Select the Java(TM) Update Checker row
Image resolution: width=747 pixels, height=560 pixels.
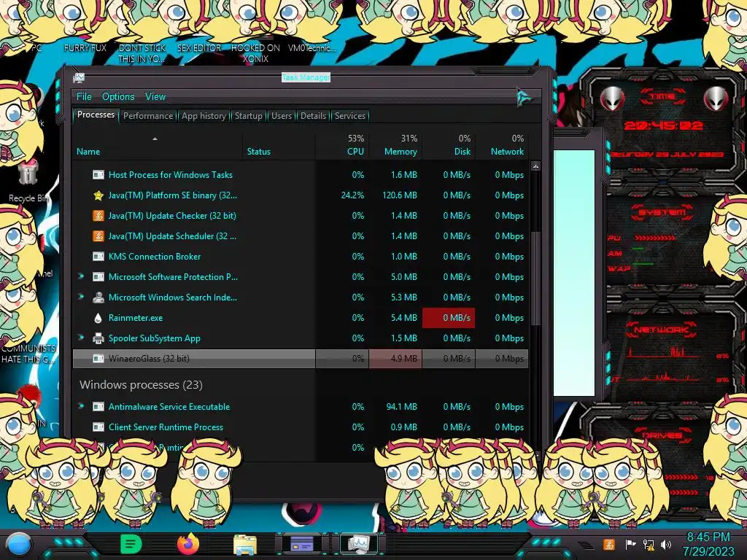(301, 215)
